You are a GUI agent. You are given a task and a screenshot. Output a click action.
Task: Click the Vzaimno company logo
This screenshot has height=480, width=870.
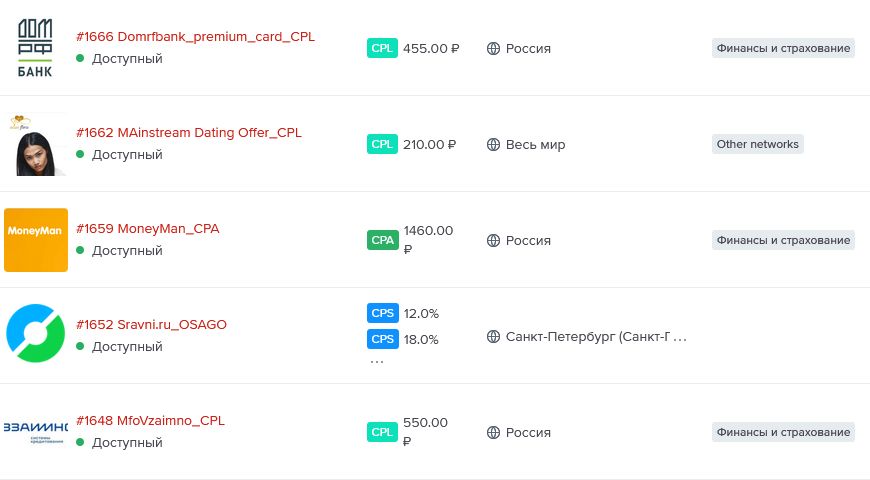point(36,431)
